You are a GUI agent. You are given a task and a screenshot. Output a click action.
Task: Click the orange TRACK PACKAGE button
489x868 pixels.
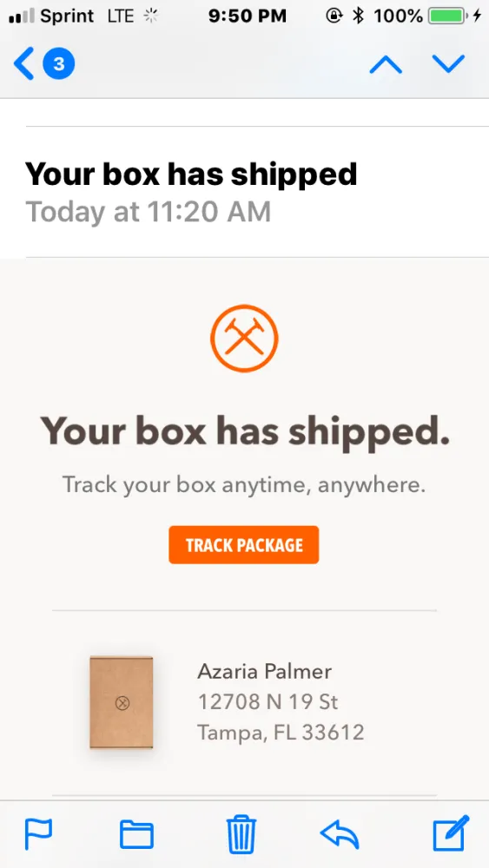(x=244, y=545)
